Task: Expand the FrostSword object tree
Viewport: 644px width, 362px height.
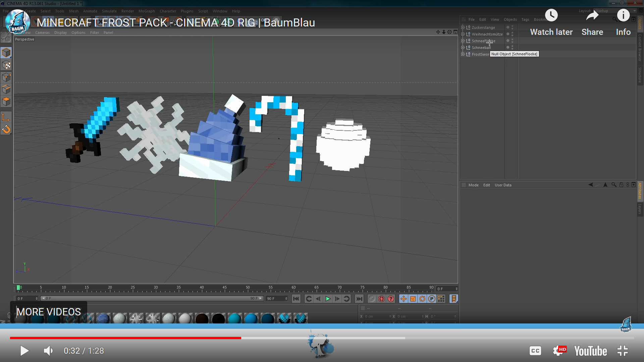Action: (x=463, y=54)
